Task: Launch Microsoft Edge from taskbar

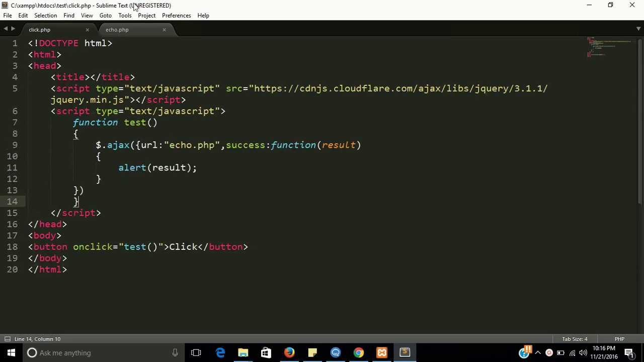Action: 220,353
